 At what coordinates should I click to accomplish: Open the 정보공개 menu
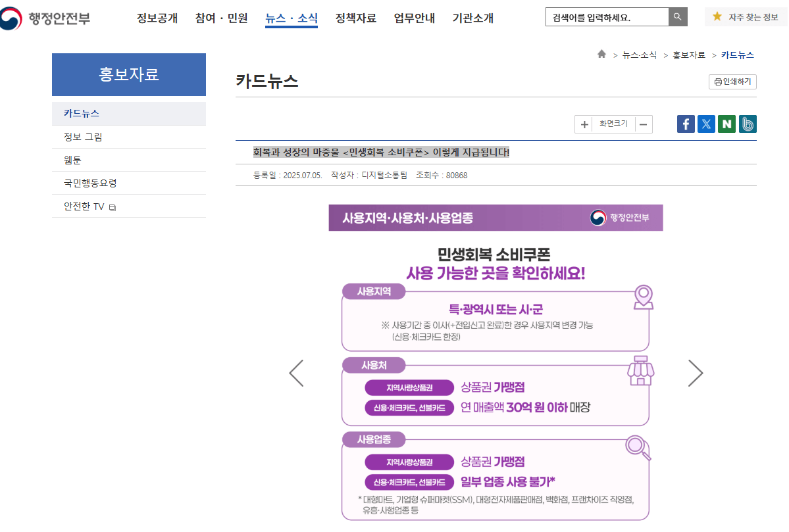pos(157,18)
